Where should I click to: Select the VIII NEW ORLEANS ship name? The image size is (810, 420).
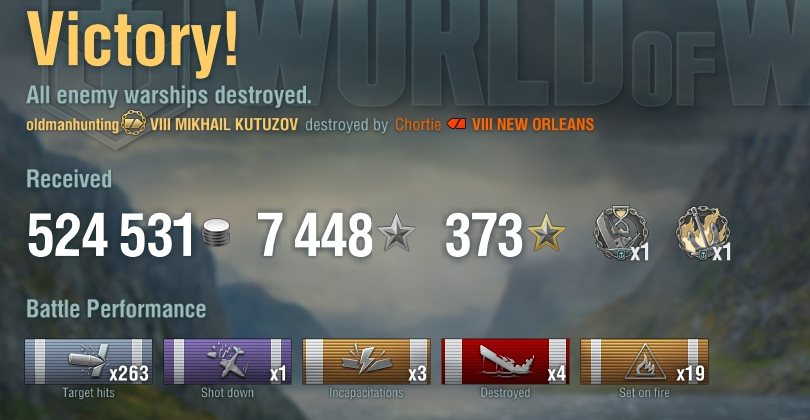pos(533,125)
